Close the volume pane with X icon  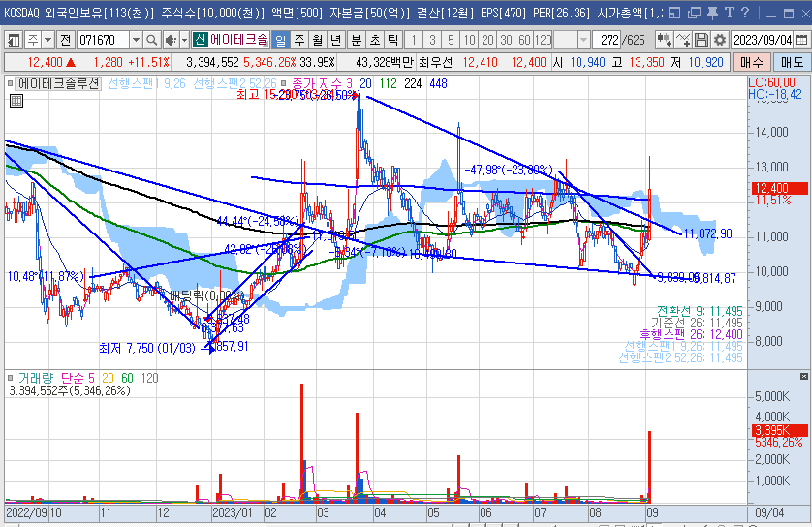tap(803, 376)
